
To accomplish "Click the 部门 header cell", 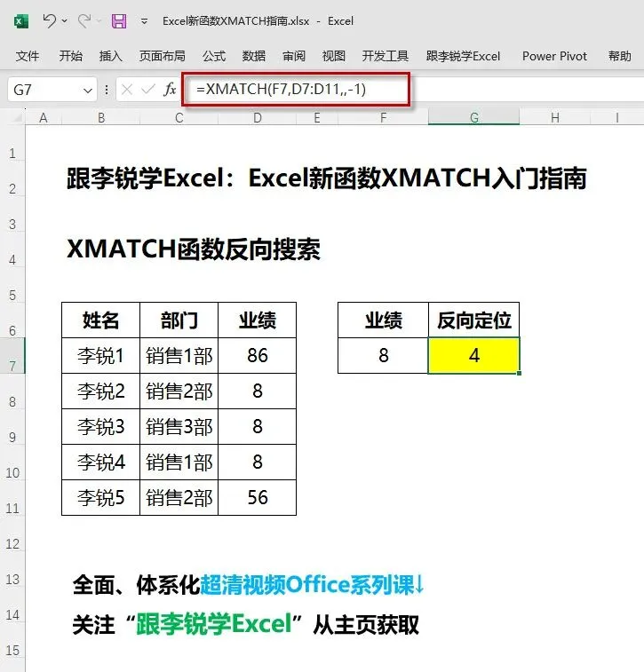I will pos(179,320).
